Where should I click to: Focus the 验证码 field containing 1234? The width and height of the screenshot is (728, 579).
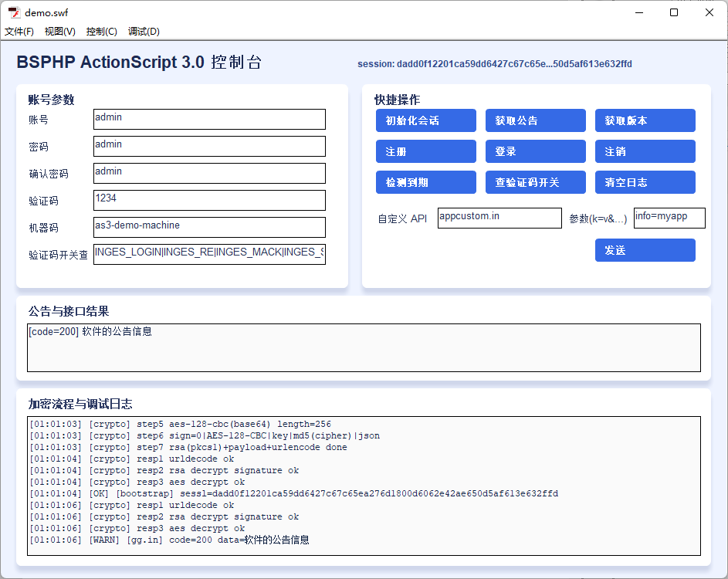pyautogui.click(x=209, y=200)
